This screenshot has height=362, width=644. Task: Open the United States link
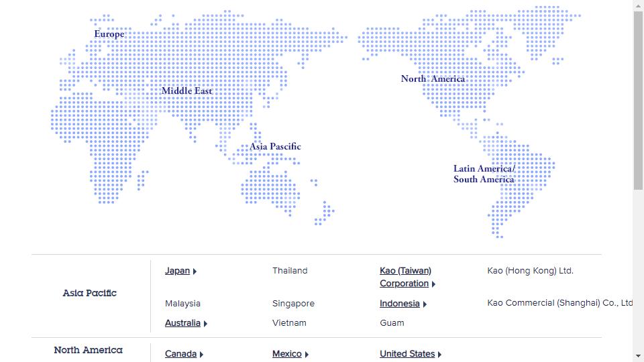[x=407, y=354]
